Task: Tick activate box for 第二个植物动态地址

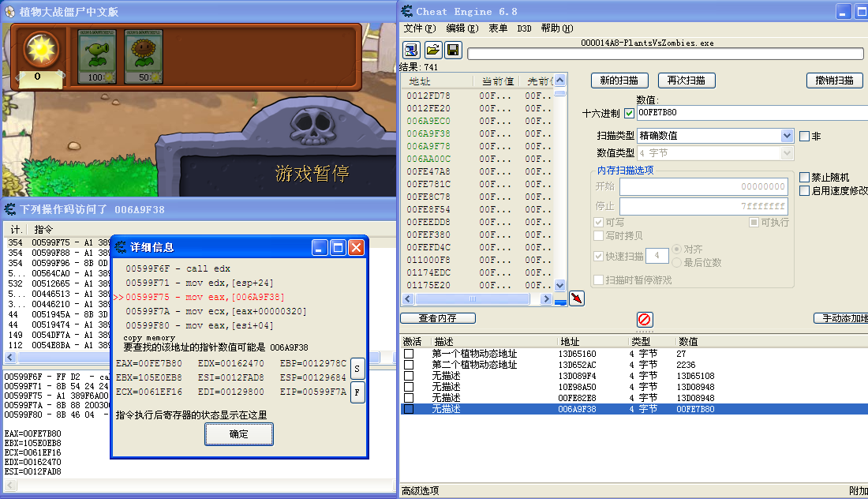Action: [x=409, y=365]
